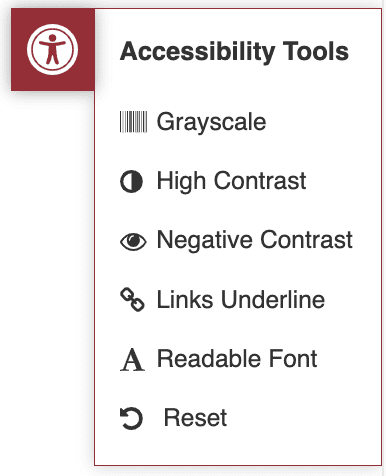
Task: Select the Links Underline menu entry
Action: click(x=241, y=299)
